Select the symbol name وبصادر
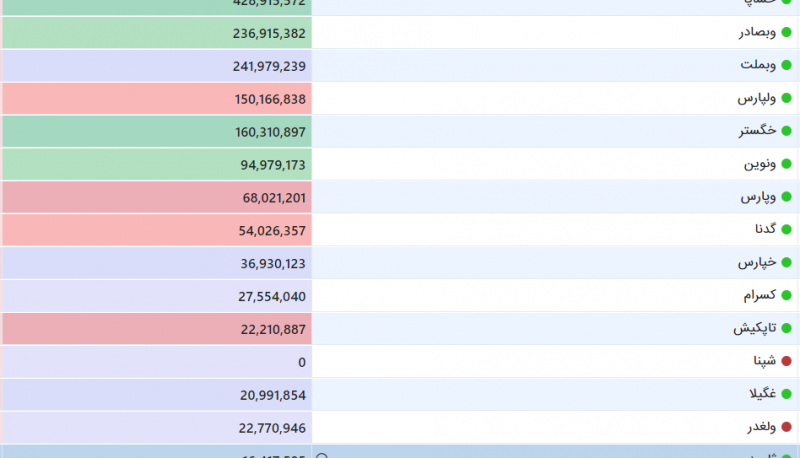800x458 pixels. 758,33
